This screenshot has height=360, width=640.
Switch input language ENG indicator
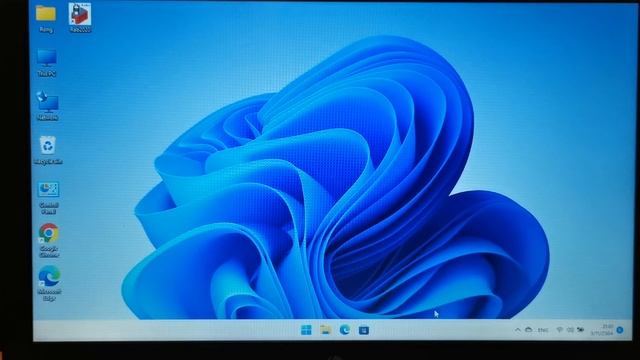click(543, 330)
